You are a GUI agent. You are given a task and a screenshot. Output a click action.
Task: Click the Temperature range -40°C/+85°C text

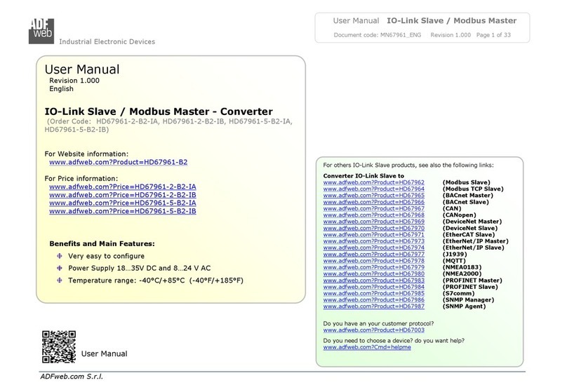click(156, 281)
